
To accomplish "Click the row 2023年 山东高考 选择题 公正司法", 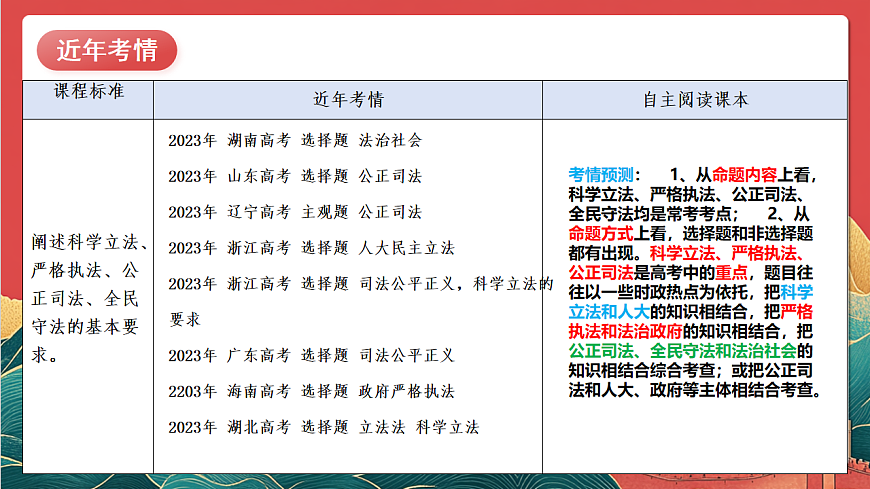I will click(295, 177).
